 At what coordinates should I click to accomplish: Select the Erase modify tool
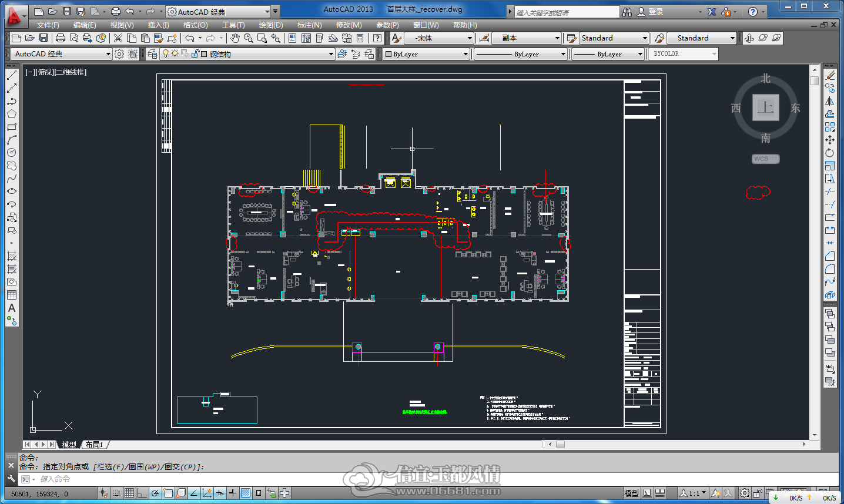coord(830,75)
